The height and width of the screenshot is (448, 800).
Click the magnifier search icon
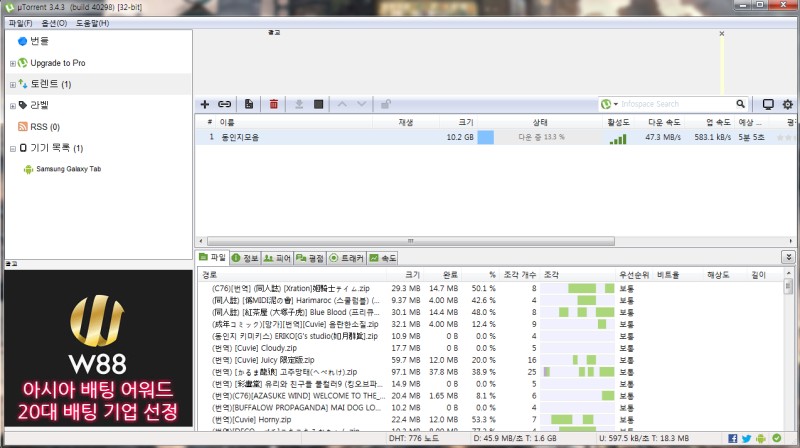[741, 104]
